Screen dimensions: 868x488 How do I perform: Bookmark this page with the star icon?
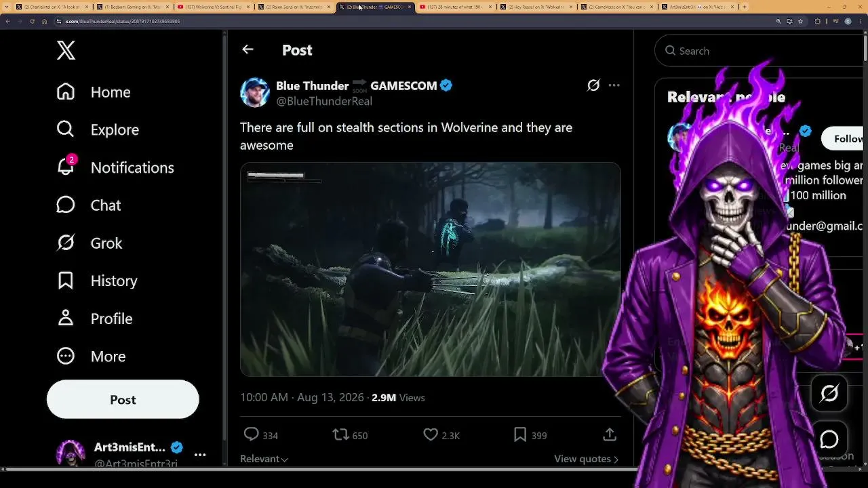(800, 21)
